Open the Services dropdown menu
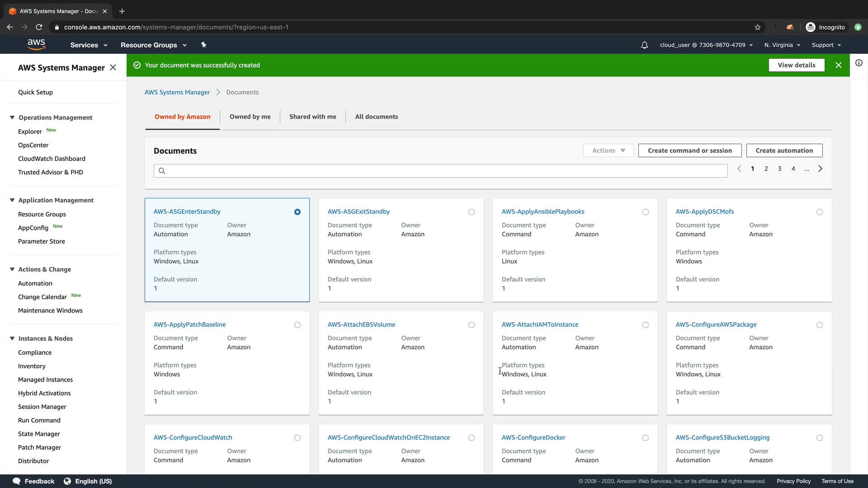 pyautogui.click(x=89, y=45)
